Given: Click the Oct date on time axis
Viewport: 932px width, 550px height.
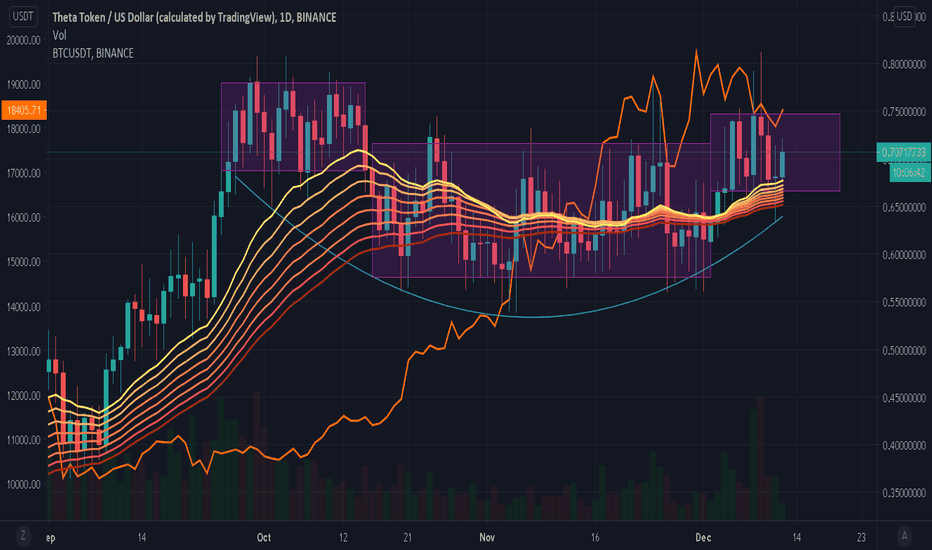Looking at the screenshot, I should (x=264, y=537).
